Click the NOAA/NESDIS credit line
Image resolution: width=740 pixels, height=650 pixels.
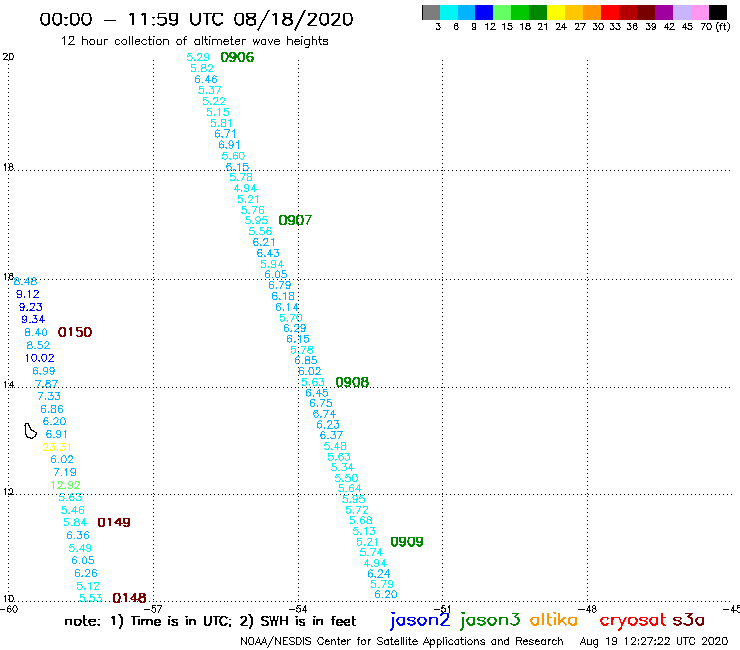402,641
